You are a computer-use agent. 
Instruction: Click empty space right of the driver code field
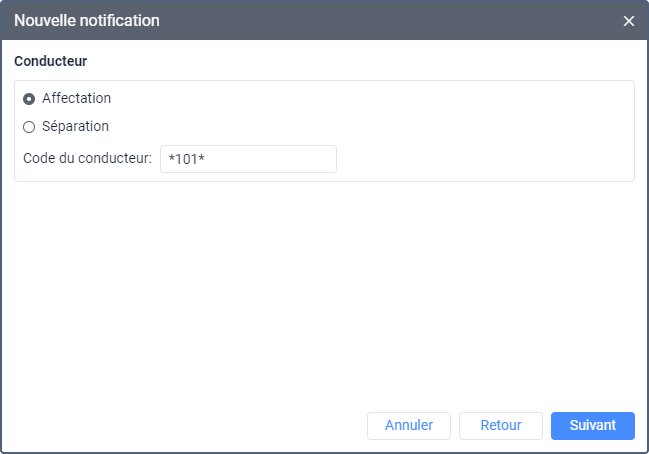coord(480,159)
